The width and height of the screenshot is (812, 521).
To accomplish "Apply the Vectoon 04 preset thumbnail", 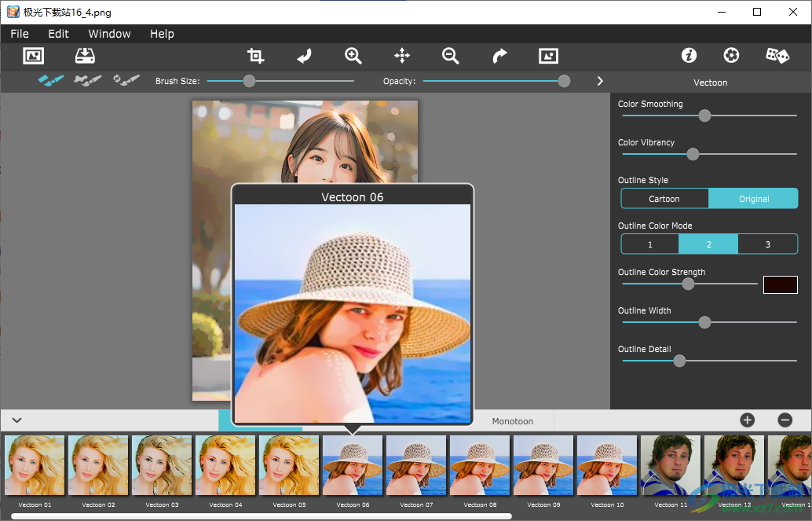I will pyautogui.click(x=226, y=465).
